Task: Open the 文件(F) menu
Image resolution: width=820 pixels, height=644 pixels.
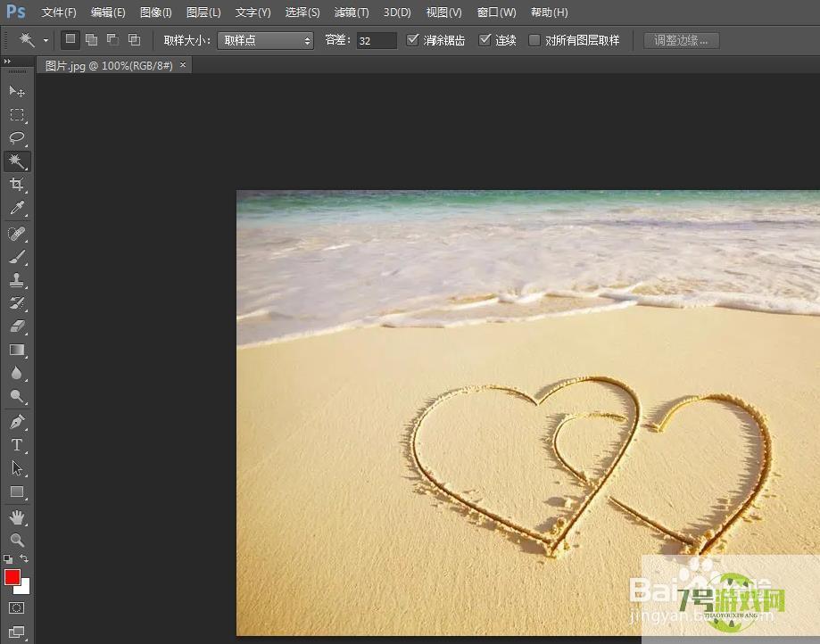Action: point(59,12)
